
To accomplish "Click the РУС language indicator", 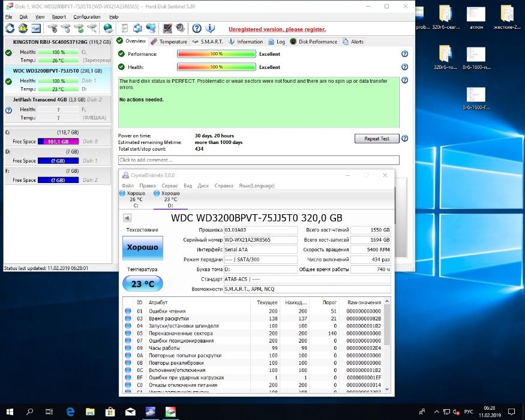I will point(469,412).
